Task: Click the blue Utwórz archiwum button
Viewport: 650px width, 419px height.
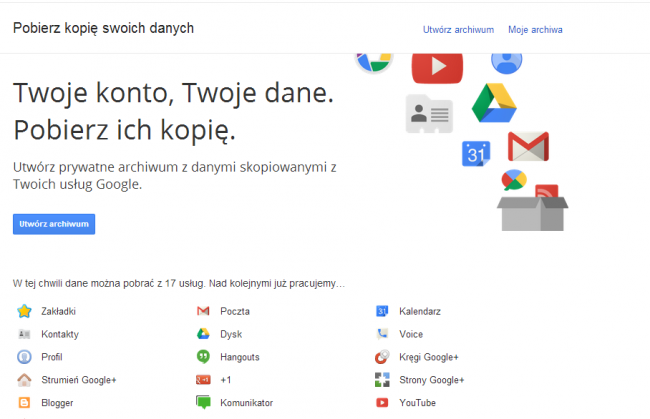Action: click(x=54, y=224)
